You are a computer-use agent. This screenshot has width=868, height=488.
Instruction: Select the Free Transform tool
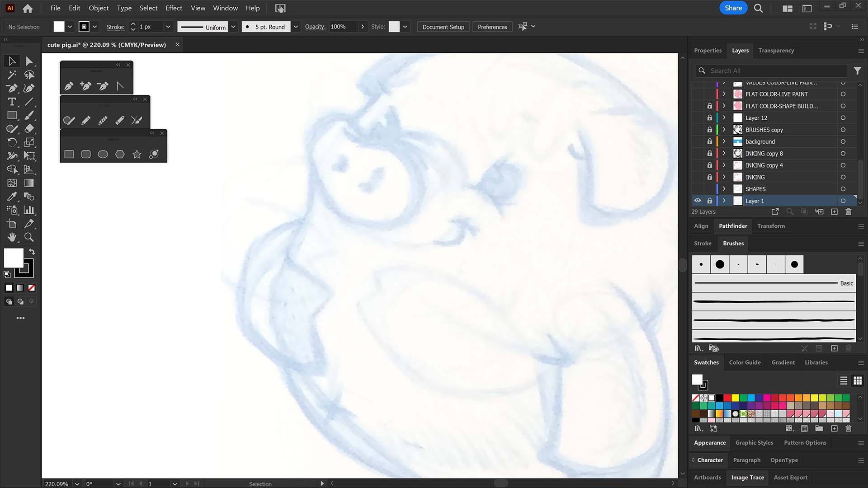coord(29,156)
